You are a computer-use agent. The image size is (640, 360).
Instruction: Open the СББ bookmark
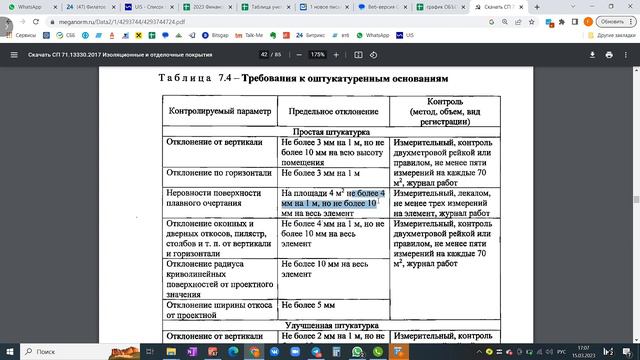(66, 36)
